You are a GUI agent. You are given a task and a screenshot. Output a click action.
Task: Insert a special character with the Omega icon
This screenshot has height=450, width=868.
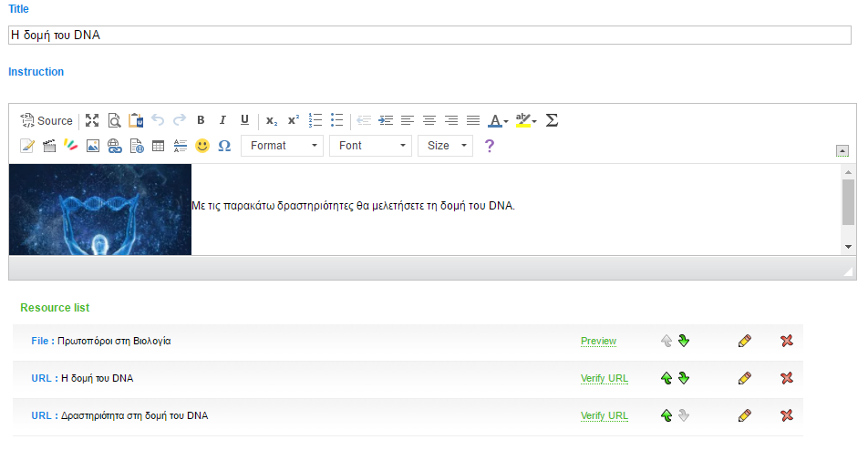224,146
